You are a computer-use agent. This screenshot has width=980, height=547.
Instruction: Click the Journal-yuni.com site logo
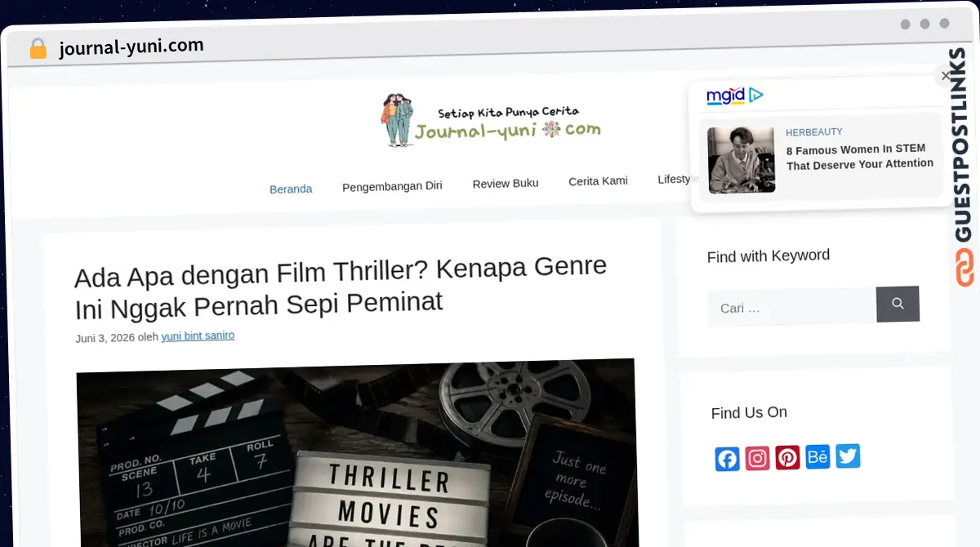coord(491,120)
